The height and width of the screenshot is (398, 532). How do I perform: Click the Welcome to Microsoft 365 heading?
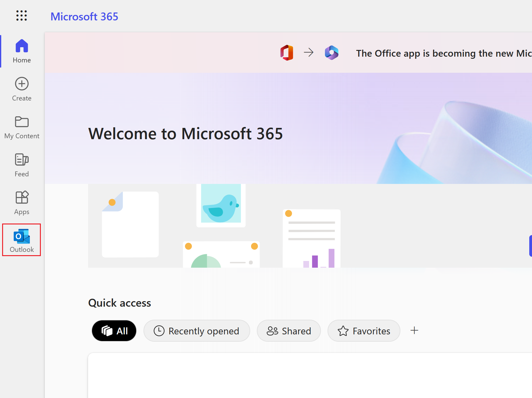186,134
